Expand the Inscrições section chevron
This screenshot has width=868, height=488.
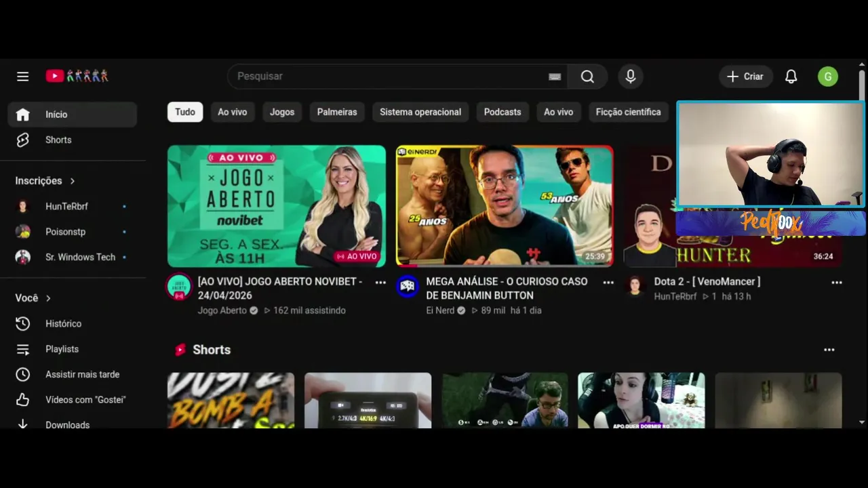[73, 181]
